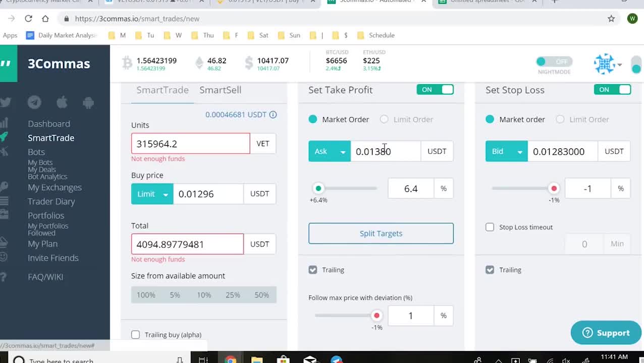Select Take Profit Limit Order radio
Image resolution: width=644 pixels, height=363 pixels.
point(384,119)
